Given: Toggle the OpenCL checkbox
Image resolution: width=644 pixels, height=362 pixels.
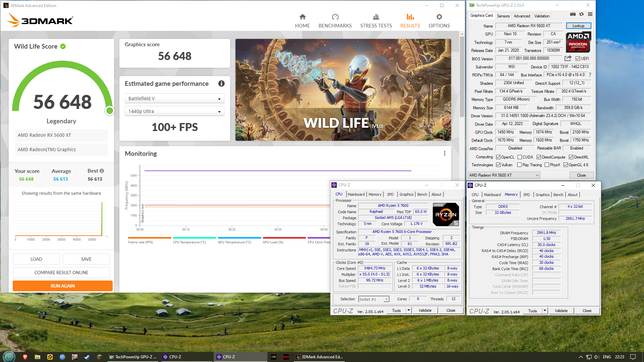Looking at the screenshot, I should pyautogui.click(x=498, y=157).
